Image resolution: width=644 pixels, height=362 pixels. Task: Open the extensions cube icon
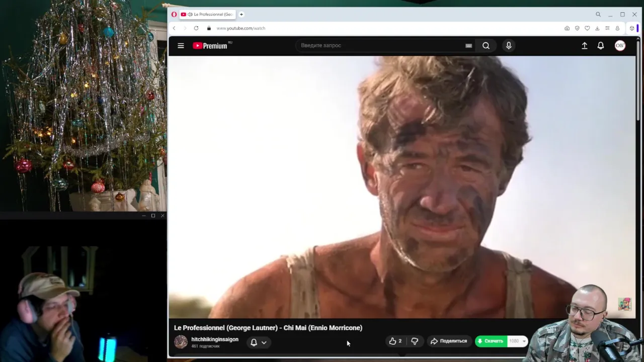click(632, 28)
